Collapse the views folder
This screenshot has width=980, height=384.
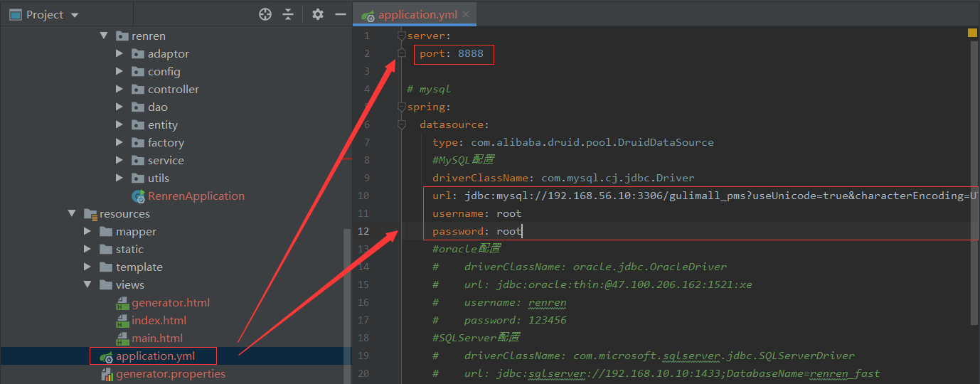pyautogui.click(x=87, y=284)
